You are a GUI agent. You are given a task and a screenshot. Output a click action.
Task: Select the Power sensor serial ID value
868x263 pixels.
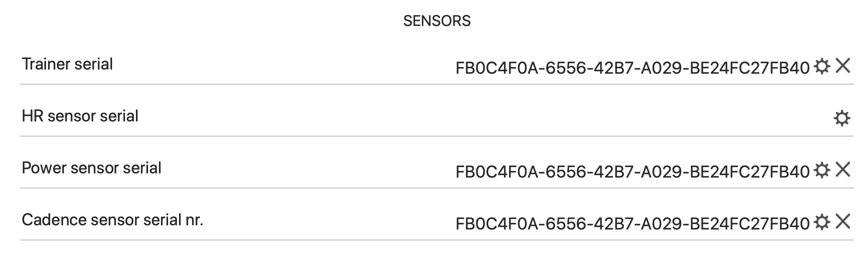(x=632, y=171)
